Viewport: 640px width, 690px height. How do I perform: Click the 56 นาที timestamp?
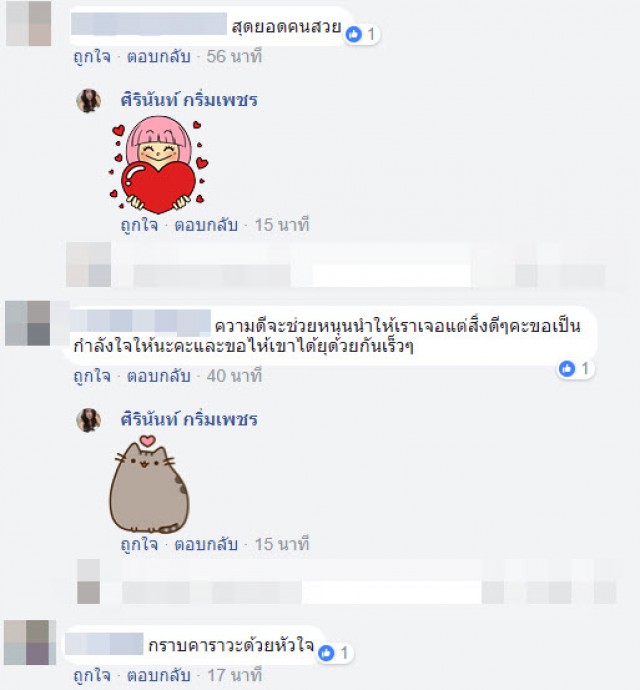tap(234, 57)
